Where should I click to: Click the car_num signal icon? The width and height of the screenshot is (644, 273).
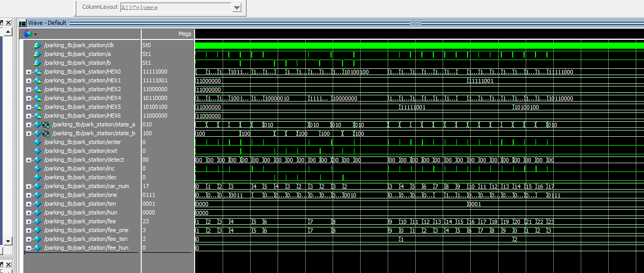coord(37,186)
